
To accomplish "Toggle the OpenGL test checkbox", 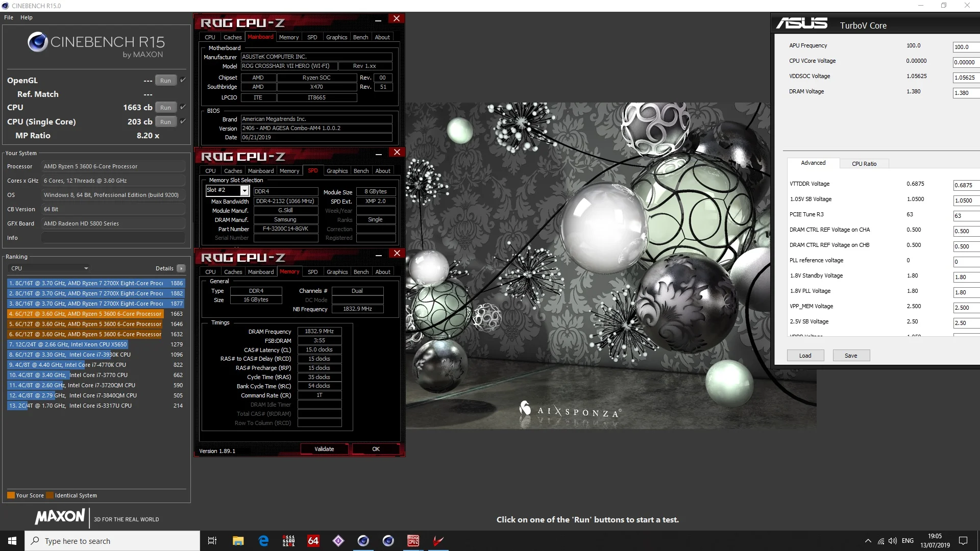I will pyautogui.click(x=183, y=80).
